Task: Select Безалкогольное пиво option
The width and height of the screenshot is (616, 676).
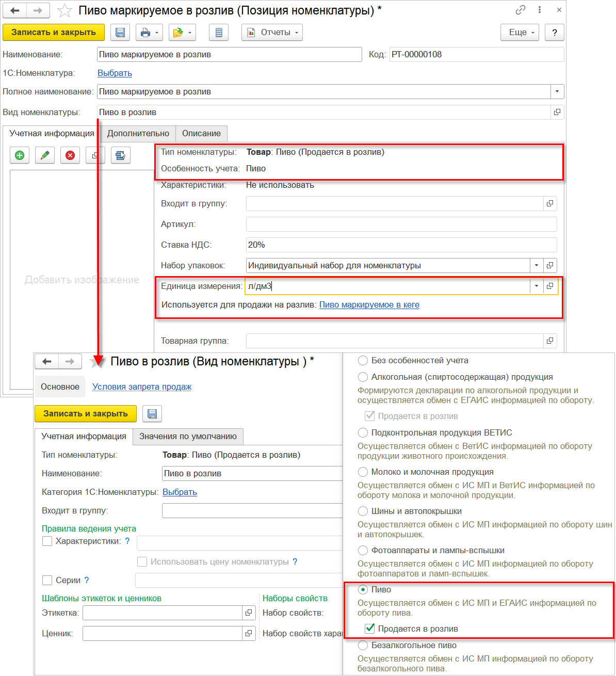Action: click(363, 645)
